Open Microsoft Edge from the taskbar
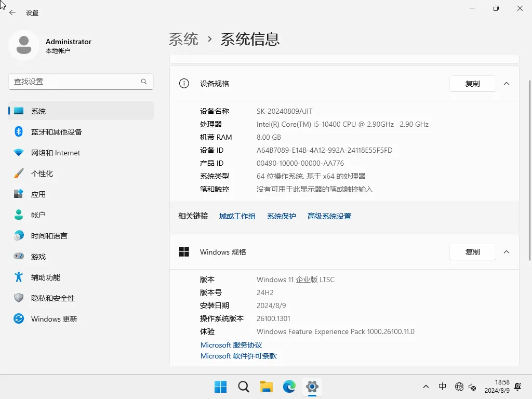The width and height of the screenshot is (532, 399). pos(289,387)
